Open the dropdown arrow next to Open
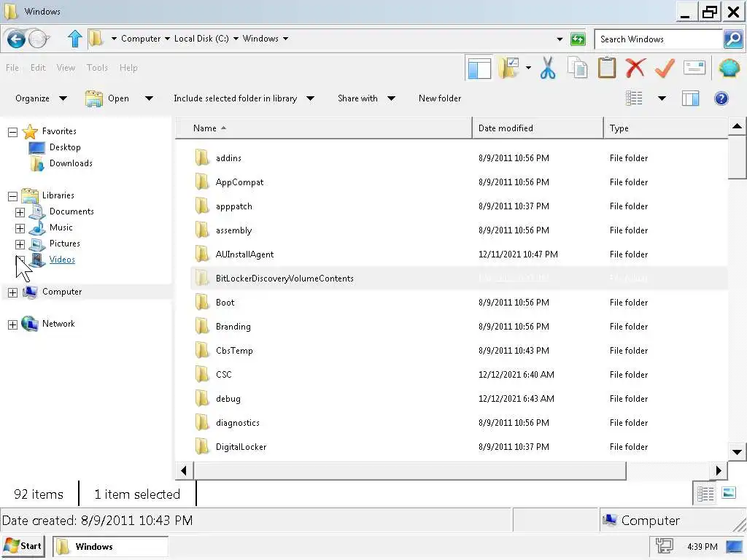The height and width of the screenshot is (560, 747). coord(149,98)
